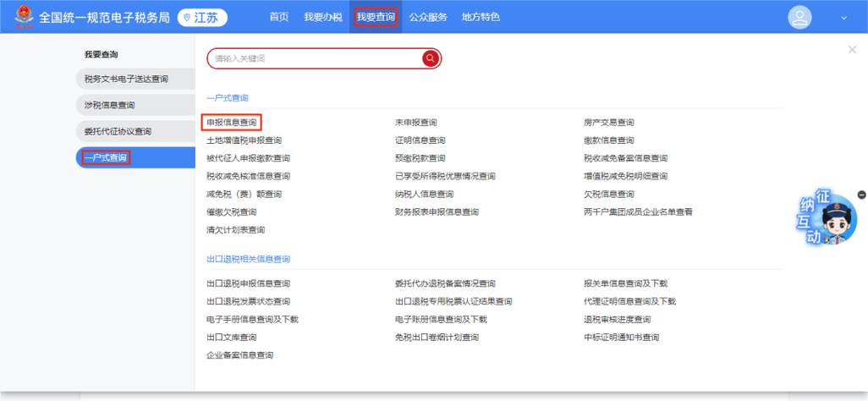The width and height of the screenshot is (868, 401).
Task: Open 被代征人申报缴款查询 link
Action: pyautogui.click(x=248, y=158)
